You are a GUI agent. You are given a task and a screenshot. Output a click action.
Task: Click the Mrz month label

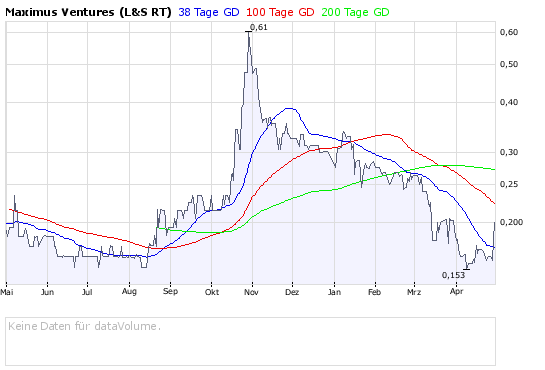(x=414, y=292)
